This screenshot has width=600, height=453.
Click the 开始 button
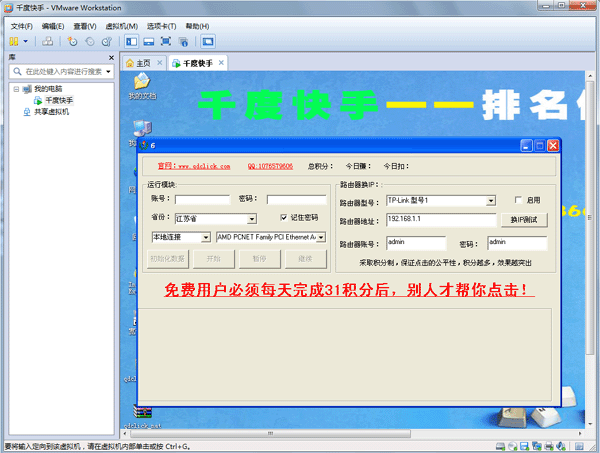214,259
